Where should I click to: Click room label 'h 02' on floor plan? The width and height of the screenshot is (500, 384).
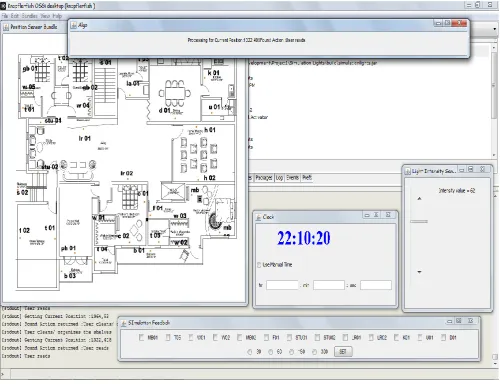point(209,178)
